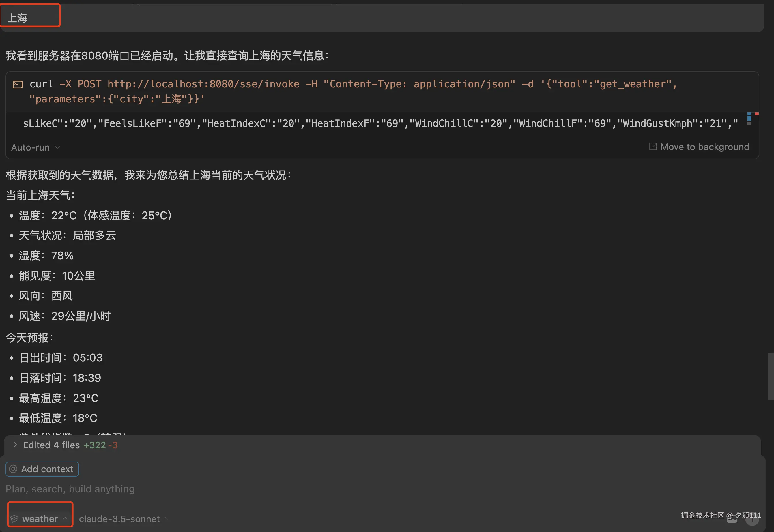Switch to the 上海 tab
774x532 pixels.
coord(30,15)
